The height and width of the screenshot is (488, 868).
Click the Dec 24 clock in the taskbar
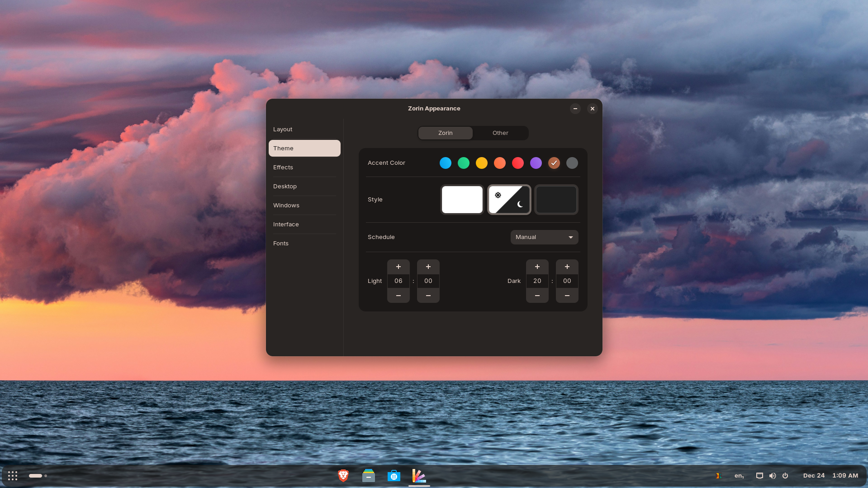coord(813,475)
